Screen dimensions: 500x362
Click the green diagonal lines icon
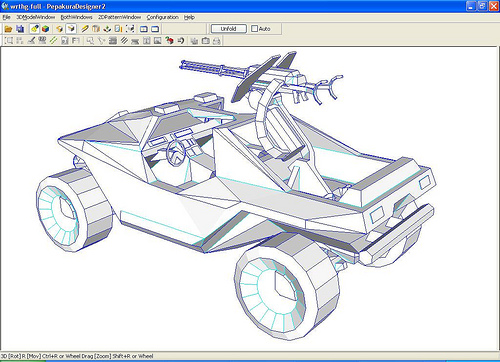[53, 41]
